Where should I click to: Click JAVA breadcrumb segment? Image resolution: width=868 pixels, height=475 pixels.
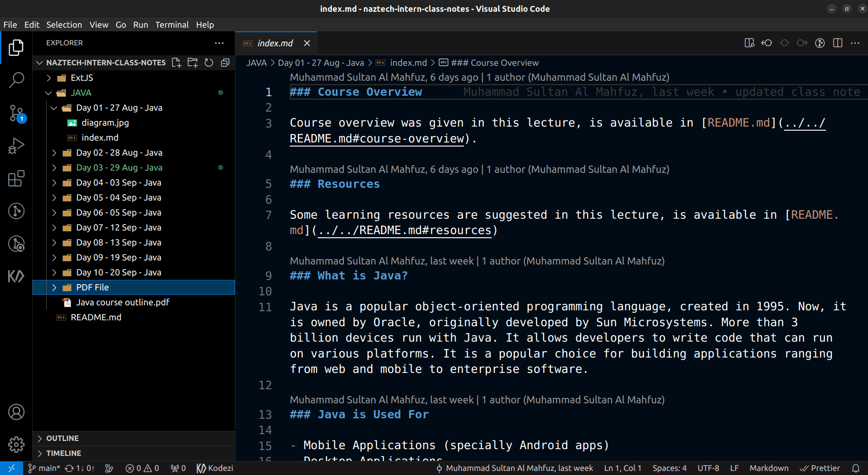pos(256,63)
